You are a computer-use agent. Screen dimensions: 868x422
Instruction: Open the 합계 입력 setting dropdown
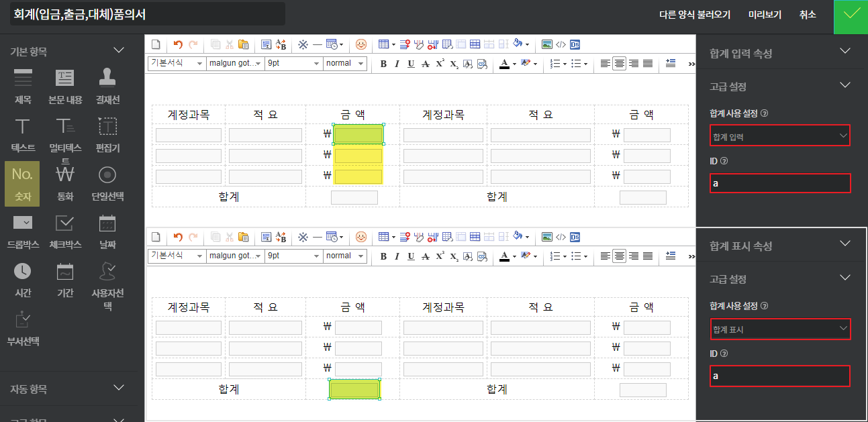click(780, 136)
